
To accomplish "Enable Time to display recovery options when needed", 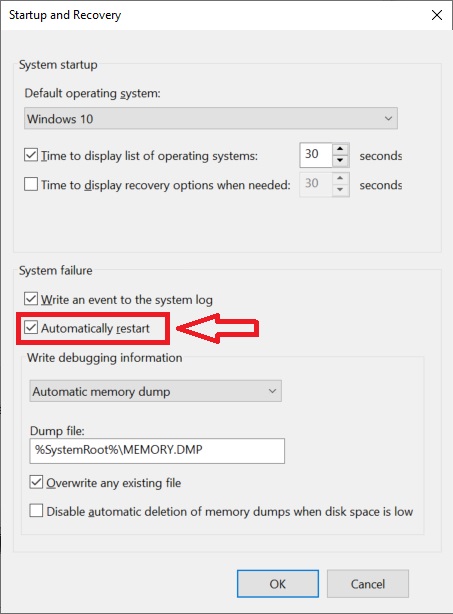I will [31, 184].
